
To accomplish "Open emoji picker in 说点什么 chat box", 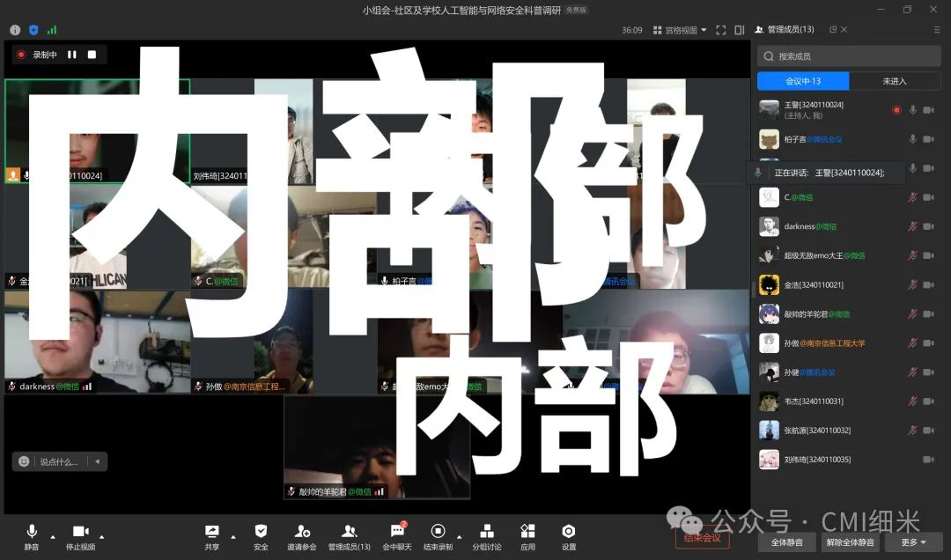I will click(x=24, y=461).
